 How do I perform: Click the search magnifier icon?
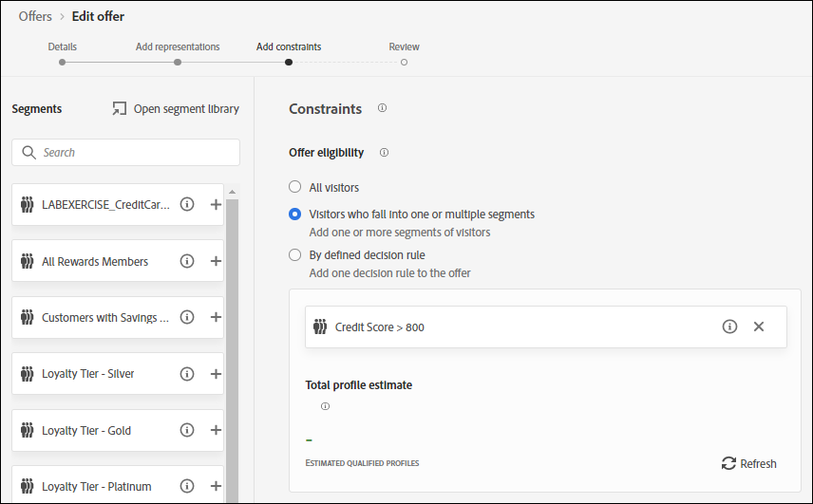click(29, 152)
